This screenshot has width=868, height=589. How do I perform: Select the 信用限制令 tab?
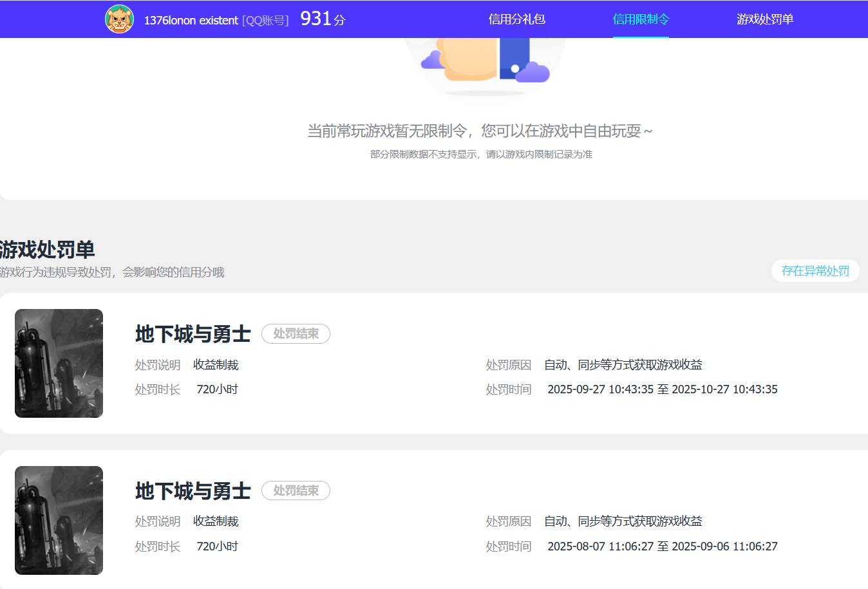[x=641, y=19]
